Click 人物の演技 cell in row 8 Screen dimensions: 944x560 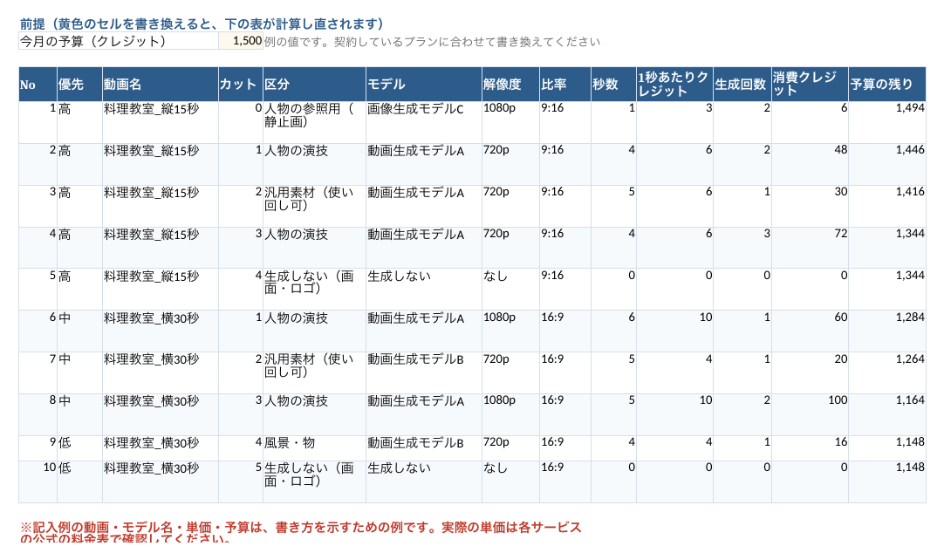pos(314,415)
